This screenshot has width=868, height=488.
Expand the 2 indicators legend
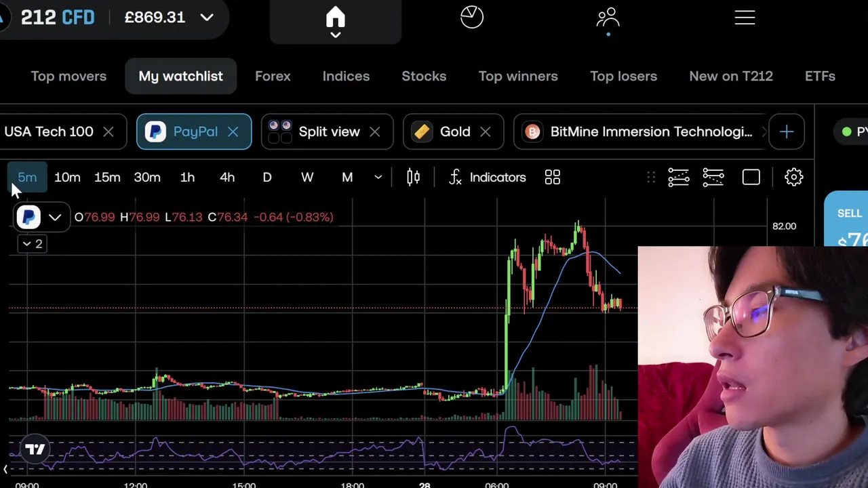pyautogui.click(x=32, y=244)
